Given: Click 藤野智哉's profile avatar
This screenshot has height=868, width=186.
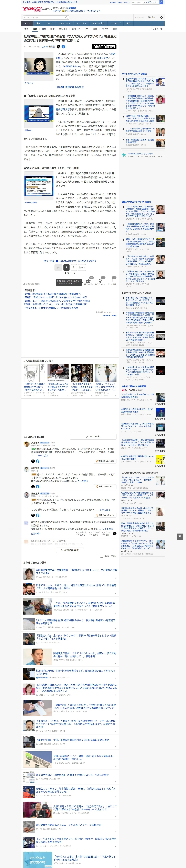Looking at the screenshot, I should pos(26,469).
